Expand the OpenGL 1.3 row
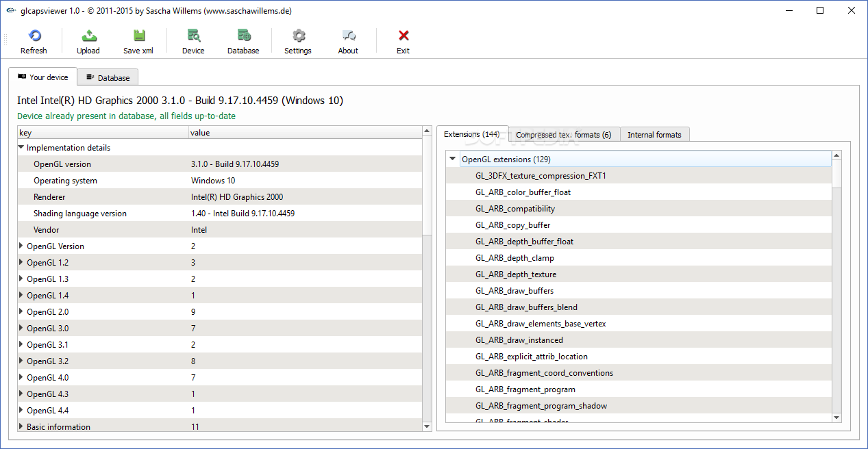Viewport: 868px width, 449px height. coord(21,279)
